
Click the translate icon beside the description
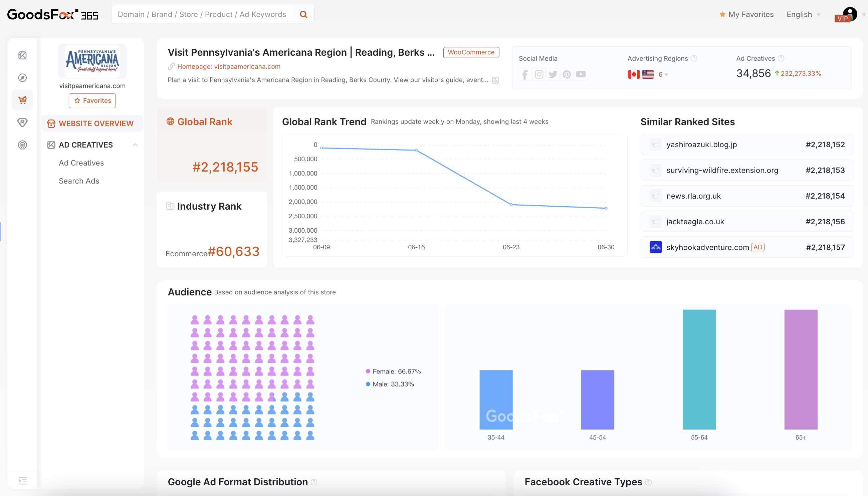(x=496, y=80)
